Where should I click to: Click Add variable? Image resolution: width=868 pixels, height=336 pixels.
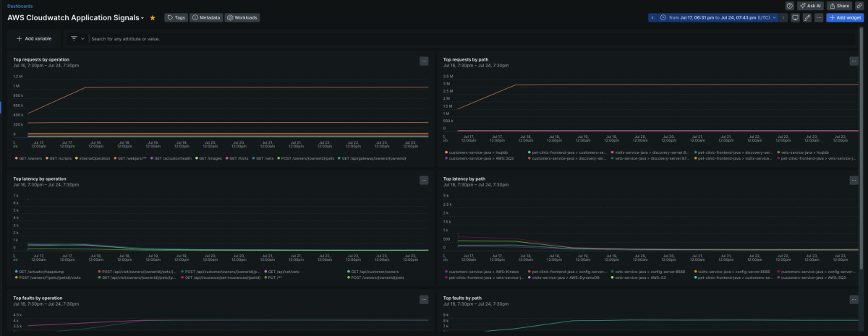click(34, 38)
